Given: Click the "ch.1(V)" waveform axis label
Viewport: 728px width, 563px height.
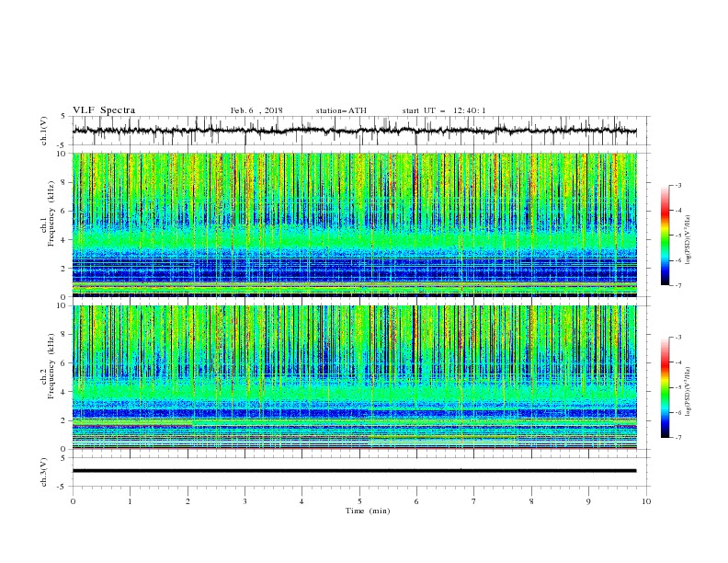Looking at the screenshot, I should (44, 131).
